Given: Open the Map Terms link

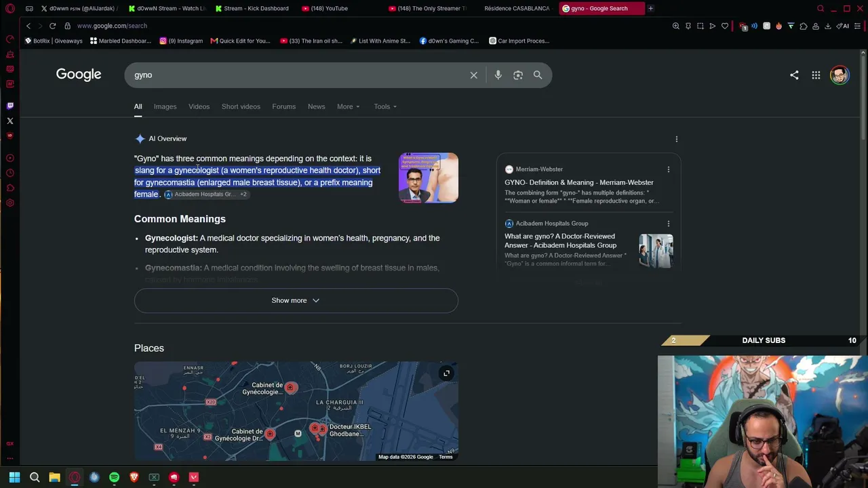Looking at the screenshot, I should 446,457.
